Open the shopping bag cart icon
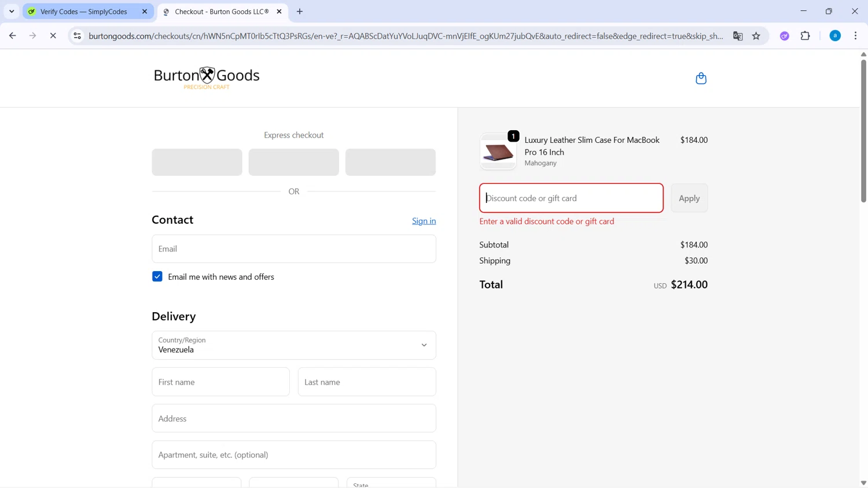The height and width of the screenshot is (488, 868). point(701,79)
